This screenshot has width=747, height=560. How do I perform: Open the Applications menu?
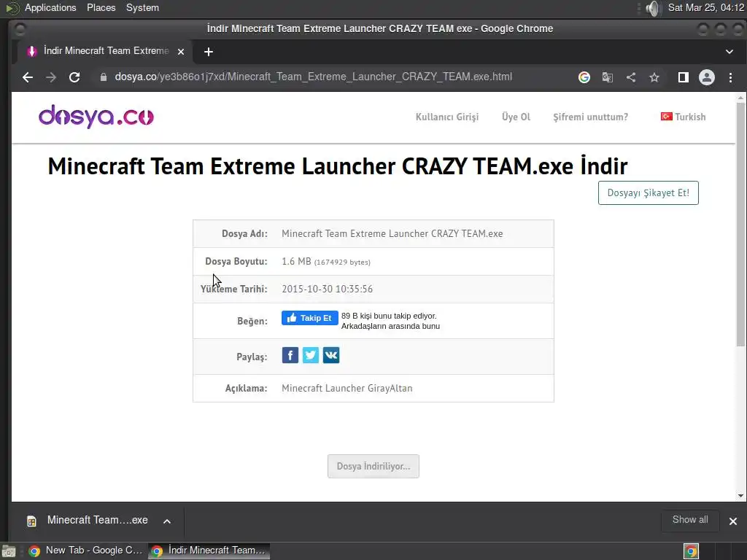coord(50,7)
